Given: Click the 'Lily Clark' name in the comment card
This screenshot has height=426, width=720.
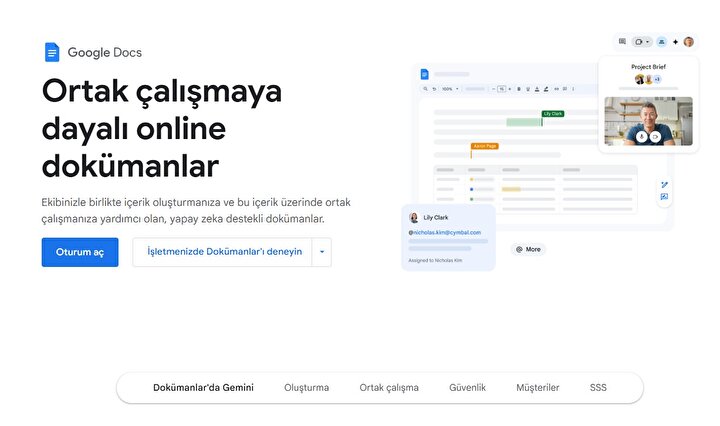Looking at the screenshot, I should (436, 217).
